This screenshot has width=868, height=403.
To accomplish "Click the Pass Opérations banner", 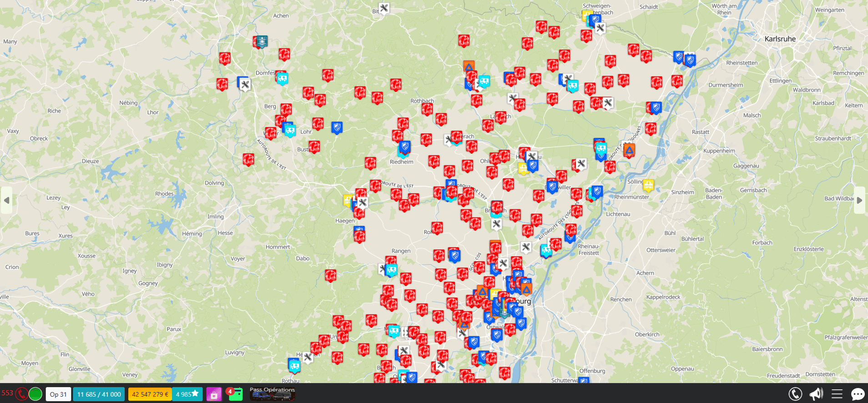I will coord(272,393).
